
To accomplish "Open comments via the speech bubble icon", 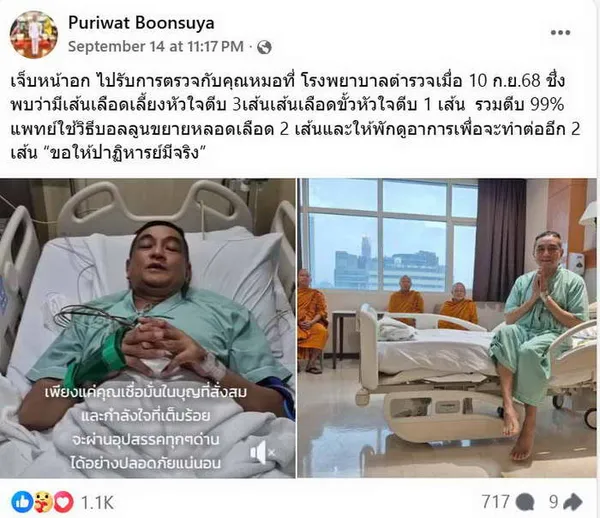I will [525, 502].
